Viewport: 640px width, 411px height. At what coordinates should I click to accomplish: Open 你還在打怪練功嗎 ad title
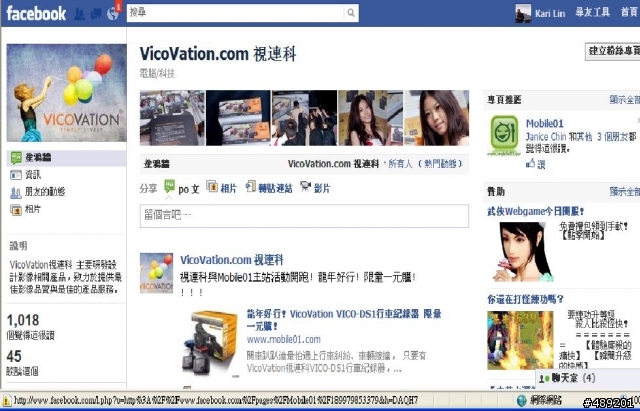coord(525,300)
